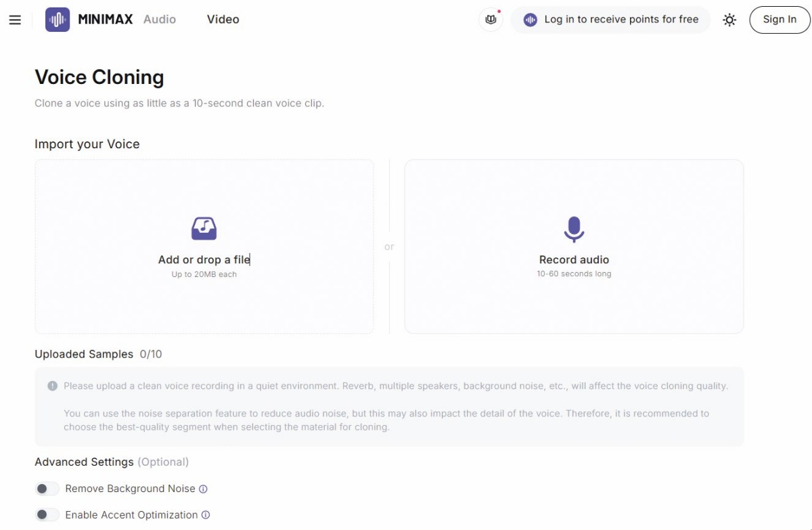
Task: Click the music file upload tray icon
Action: [204, 229]
